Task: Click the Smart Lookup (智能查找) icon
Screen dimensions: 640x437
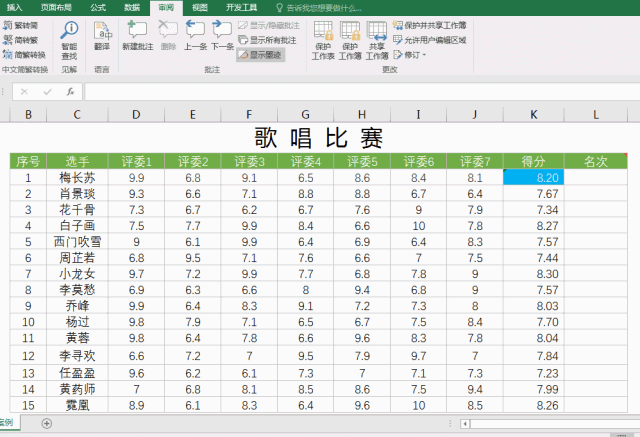Action: [69, 40]
